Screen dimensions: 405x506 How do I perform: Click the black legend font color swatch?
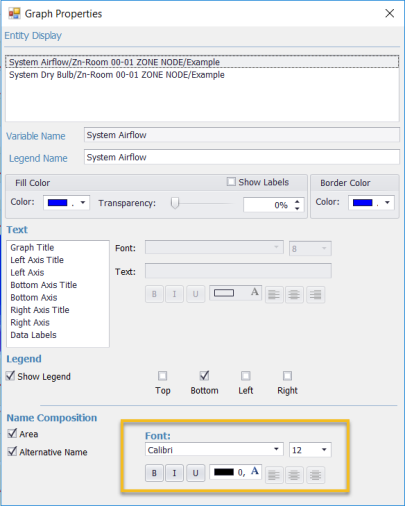pyautogui.click(x=224, y=472)
